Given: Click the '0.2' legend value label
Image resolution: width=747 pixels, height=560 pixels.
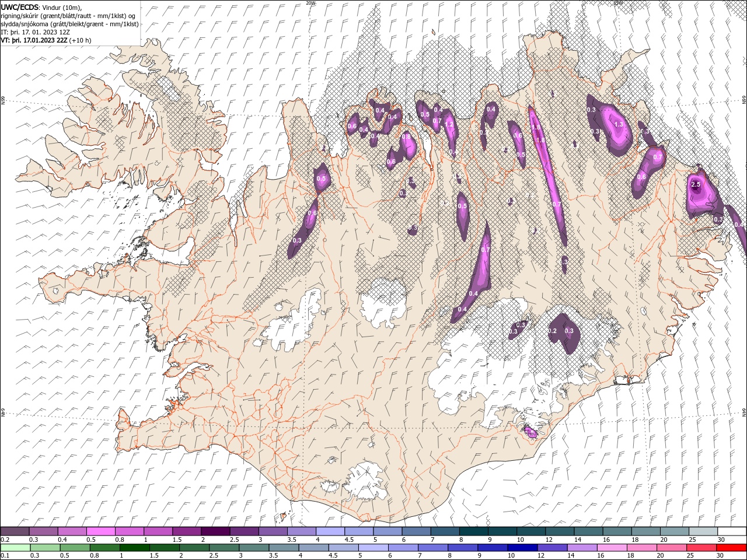Looking at the screenshot, I should pos(5,540).
